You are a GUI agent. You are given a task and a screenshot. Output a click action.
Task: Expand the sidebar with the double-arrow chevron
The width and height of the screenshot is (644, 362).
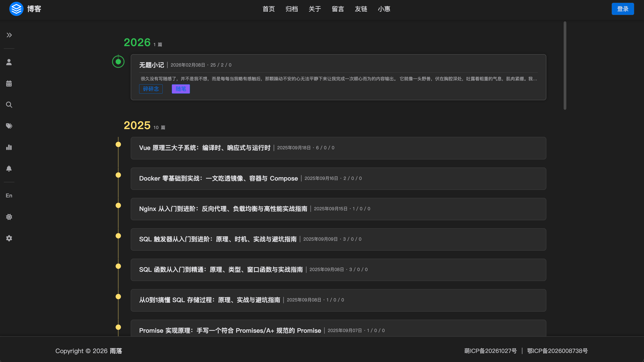coord(9,35)
